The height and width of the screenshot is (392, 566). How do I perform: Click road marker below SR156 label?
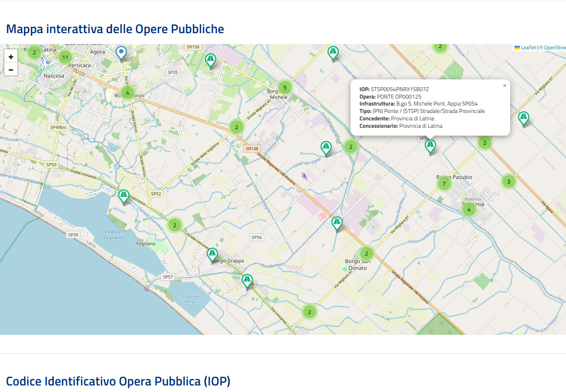(x=211, y=61)
